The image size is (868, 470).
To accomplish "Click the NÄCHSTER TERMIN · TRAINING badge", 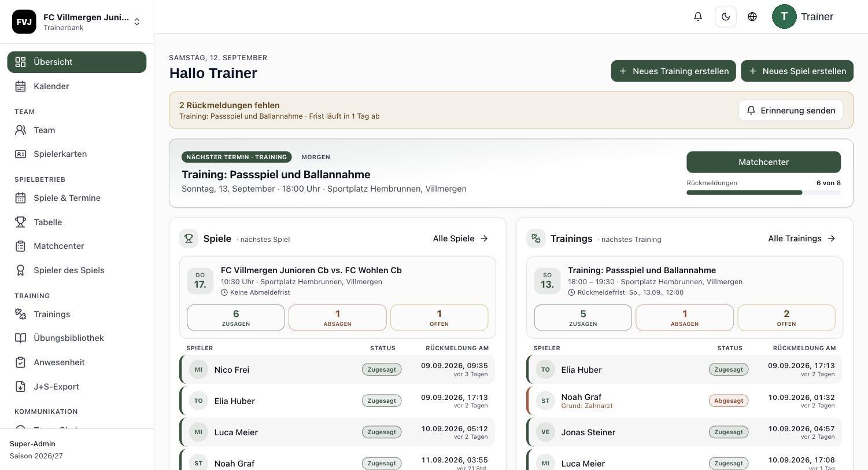I will pyautogui.click(x=237, y=157).
